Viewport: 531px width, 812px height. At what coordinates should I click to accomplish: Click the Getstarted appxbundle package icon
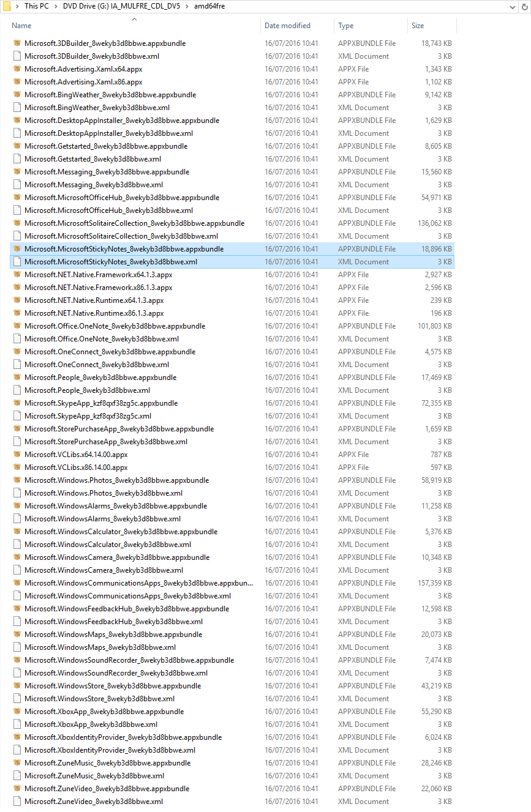(17, 146)
